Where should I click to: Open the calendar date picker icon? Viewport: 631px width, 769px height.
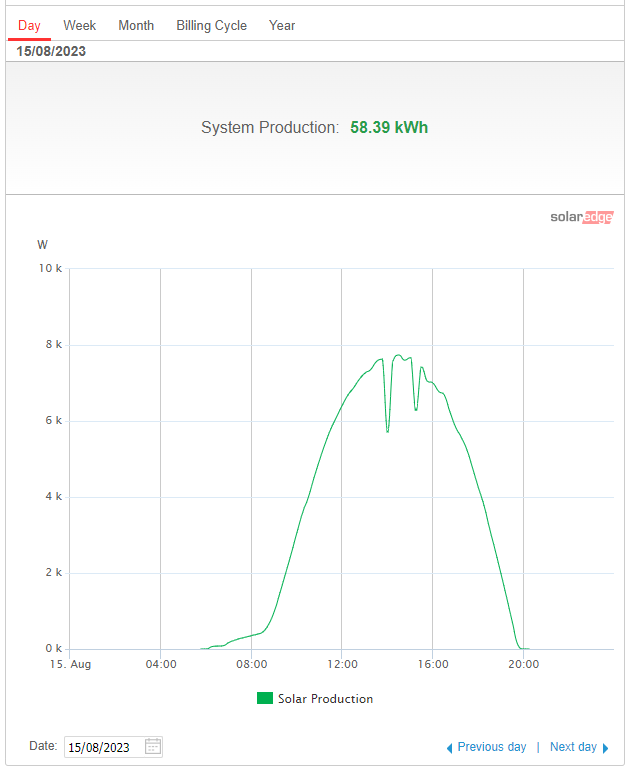153,746
